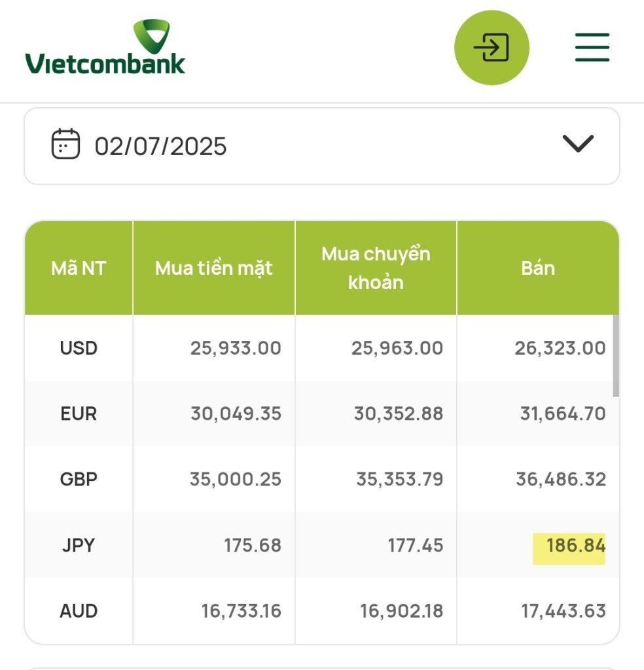Select the AUD currency code
The image size is (644, 670).
[x=79, y=611]
